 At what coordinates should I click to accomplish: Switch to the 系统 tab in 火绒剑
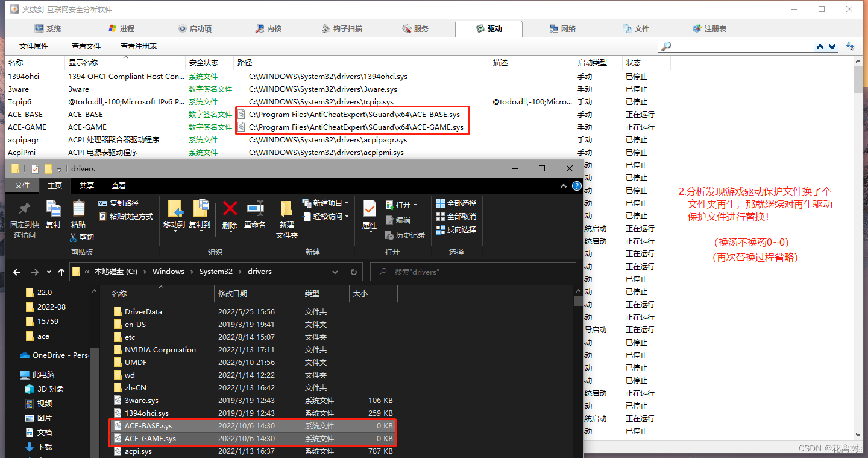(48, 28)
